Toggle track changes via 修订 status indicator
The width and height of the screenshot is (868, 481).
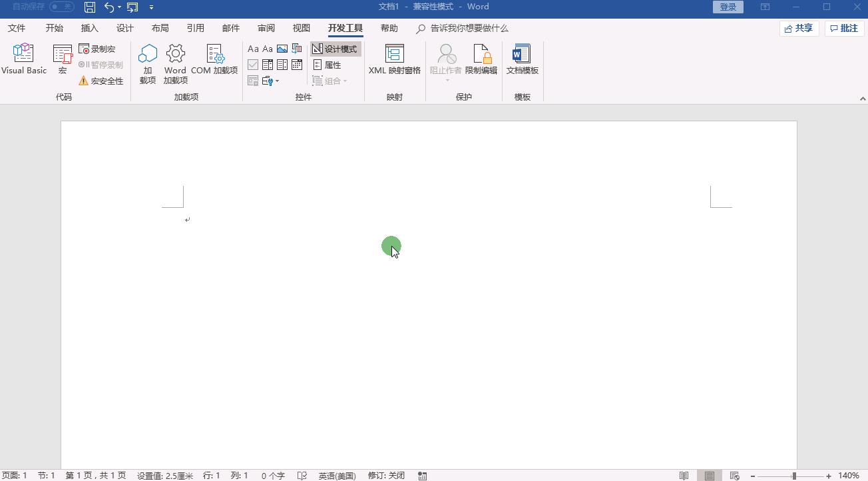pos(386,475)
